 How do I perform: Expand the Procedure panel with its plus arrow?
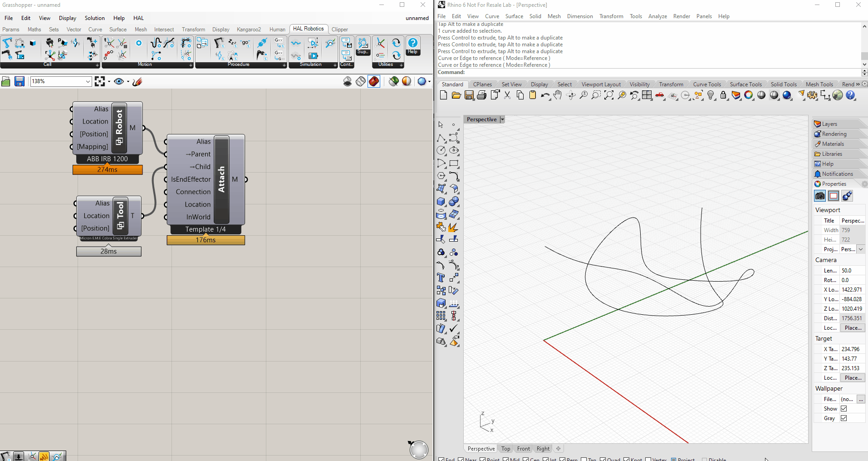[284, 65]
